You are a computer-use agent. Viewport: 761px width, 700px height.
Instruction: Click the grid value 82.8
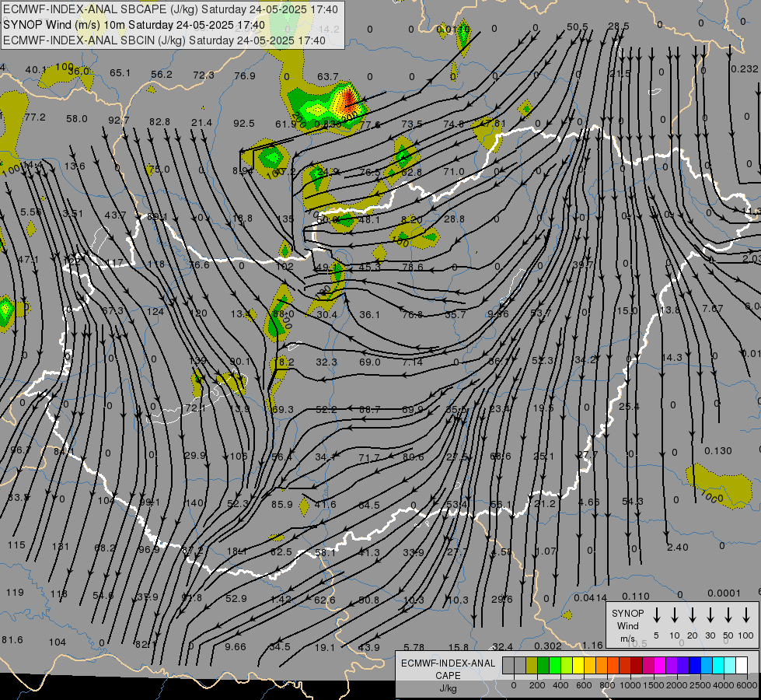(159, 122)
